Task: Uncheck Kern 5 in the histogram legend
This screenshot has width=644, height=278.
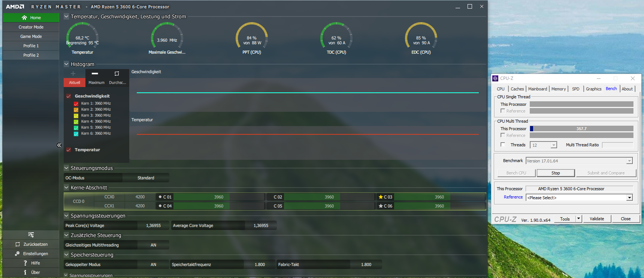Action: click(76, 128)
